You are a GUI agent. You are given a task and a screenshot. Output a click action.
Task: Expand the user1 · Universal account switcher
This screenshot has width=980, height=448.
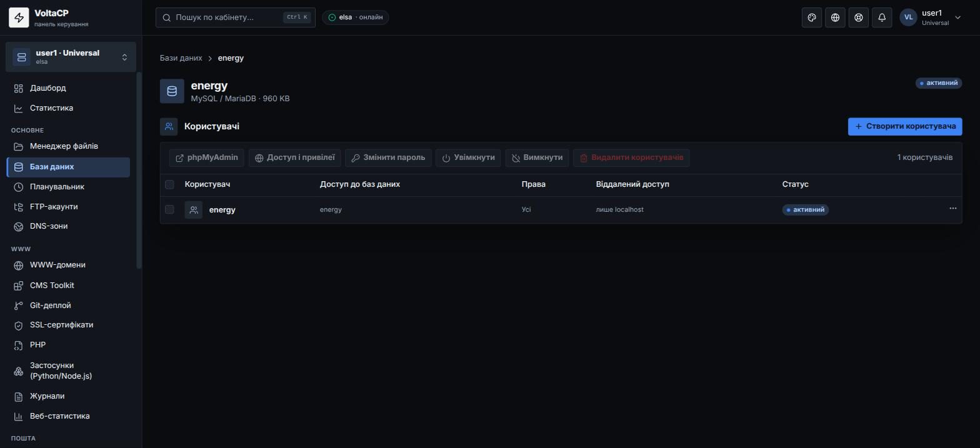[71, 57]
